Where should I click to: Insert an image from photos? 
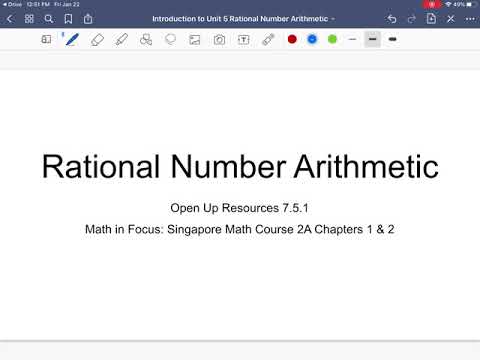coord(195,40)
